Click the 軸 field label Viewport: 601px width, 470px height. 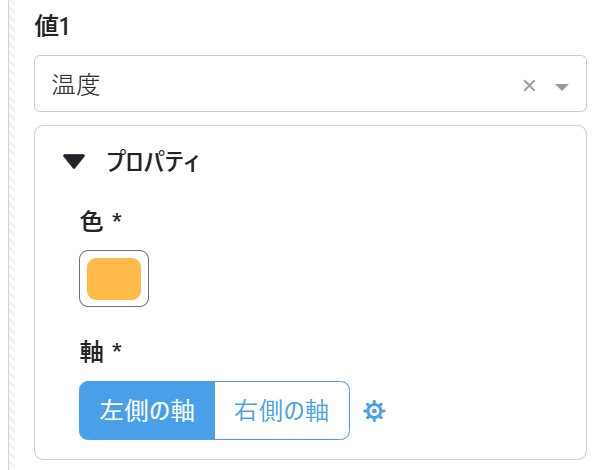click(91, 351)
